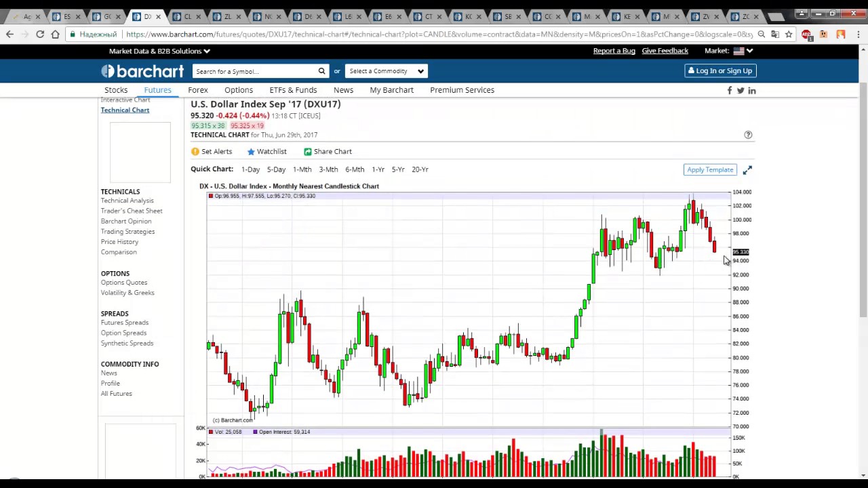Viewport: 868px width, 488px height.
Task: Open the LinkedIn social icon
Action: (x=751, y=90)
